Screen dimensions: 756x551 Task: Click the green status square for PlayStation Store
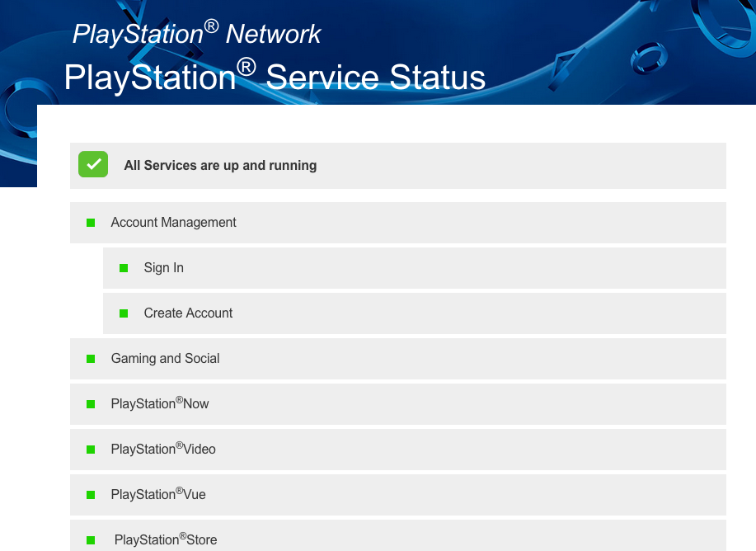pos(91,540)
